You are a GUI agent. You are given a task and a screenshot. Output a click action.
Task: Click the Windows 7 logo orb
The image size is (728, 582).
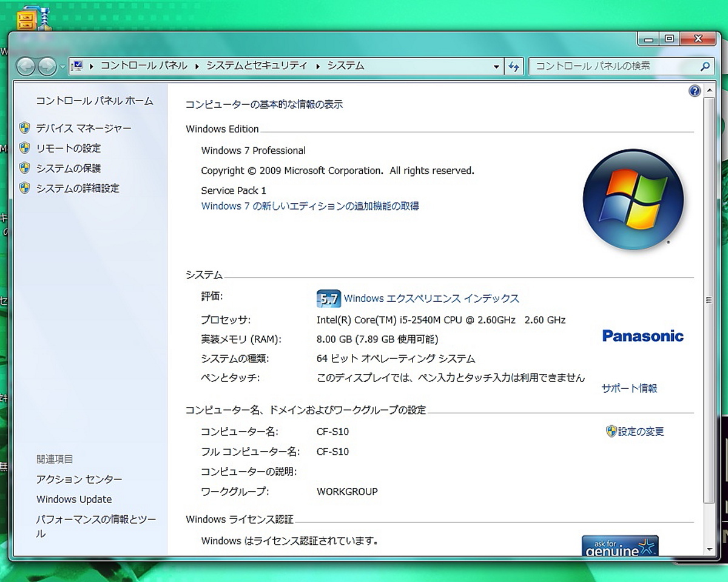point(633,200)
